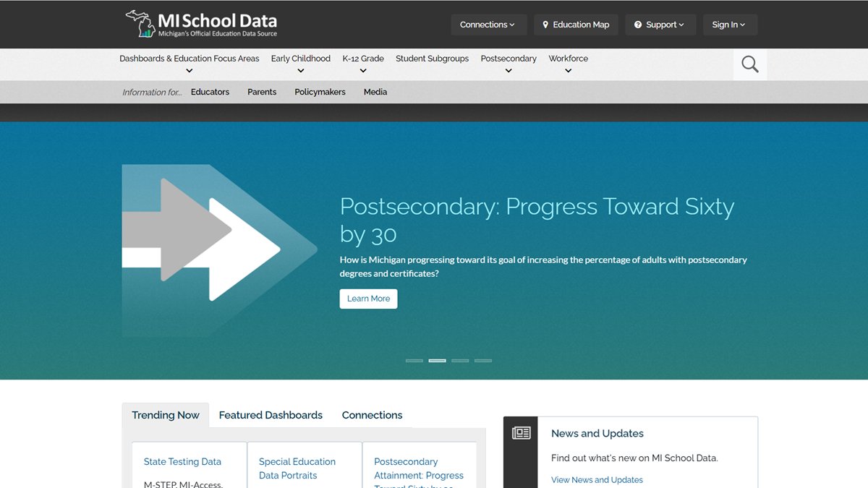Click View News and Updates link

(597, 479)
